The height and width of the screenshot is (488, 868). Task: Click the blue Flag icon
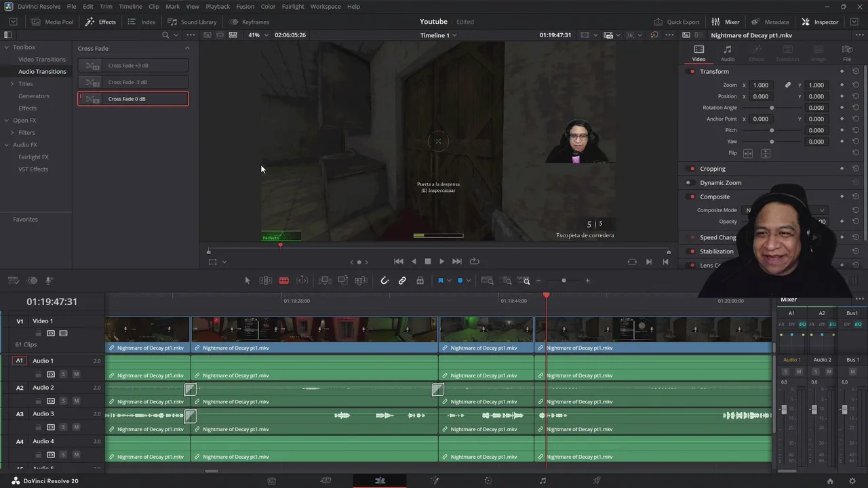click(440, 281)
